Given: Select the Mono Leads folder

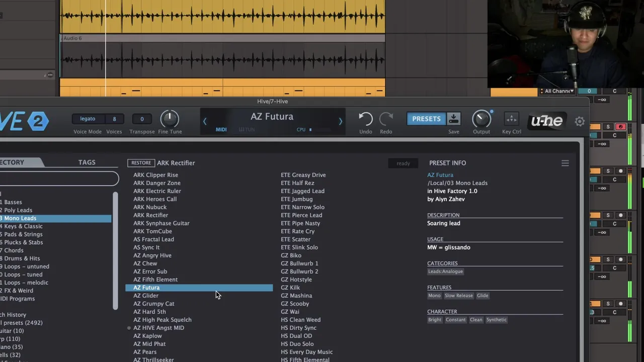Looking at the screenshot, I should pos(55,218).
